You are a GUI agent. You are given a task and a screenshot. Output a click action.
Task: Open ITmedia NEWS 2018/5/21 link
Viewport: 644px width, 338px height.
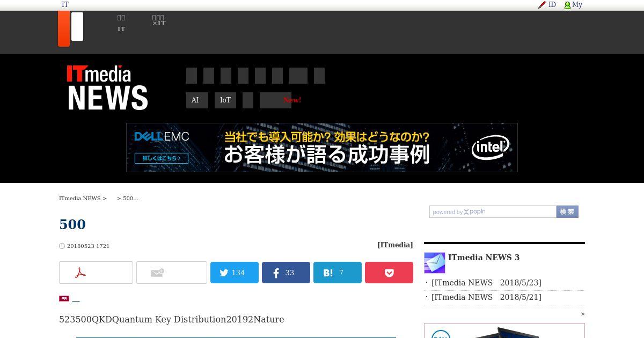tap(486, 297)
